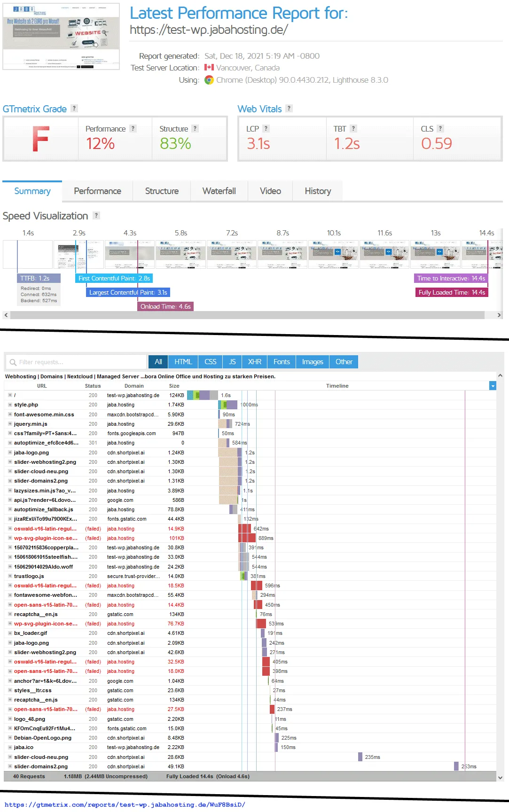Filter requests by Images
The height and width of the screenshot is (812, 509).
tap(313, 362)
